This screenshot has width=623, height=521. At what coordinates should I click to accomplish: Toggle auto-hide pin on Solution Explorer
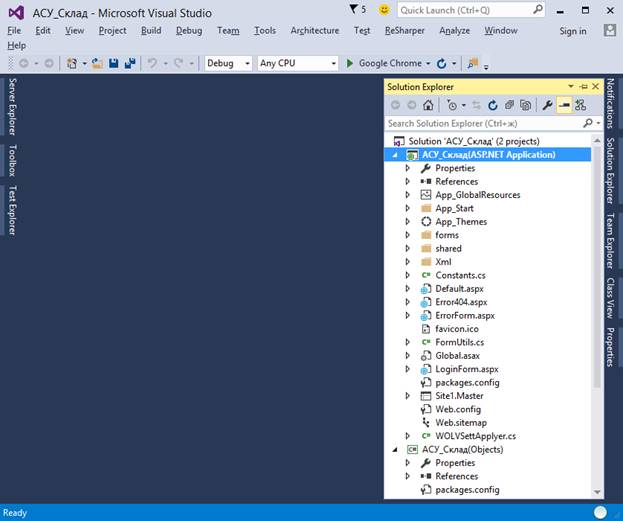pos(584,86)
